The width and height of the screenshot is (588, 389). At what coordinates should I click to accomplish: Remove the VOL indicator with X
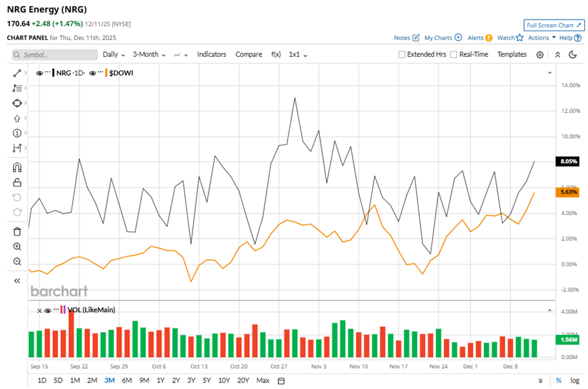[39, 310]
